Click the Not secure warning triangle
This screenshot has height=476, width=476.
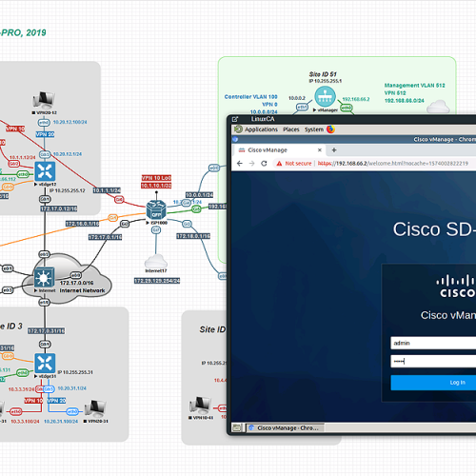pos(279,164)
